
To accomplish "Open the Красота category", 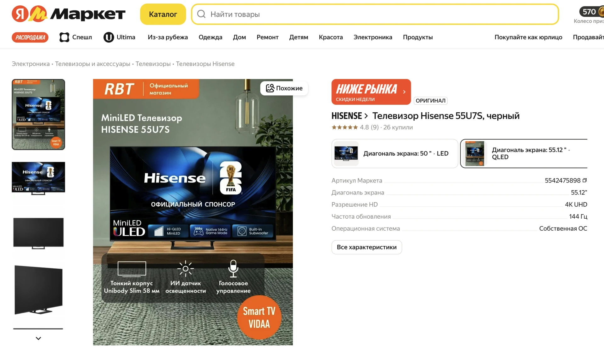I will tap(331, 37).
